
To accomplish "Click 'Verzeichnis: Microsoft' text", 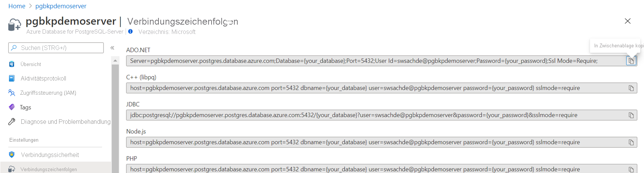I will click(x=167, y=32).
